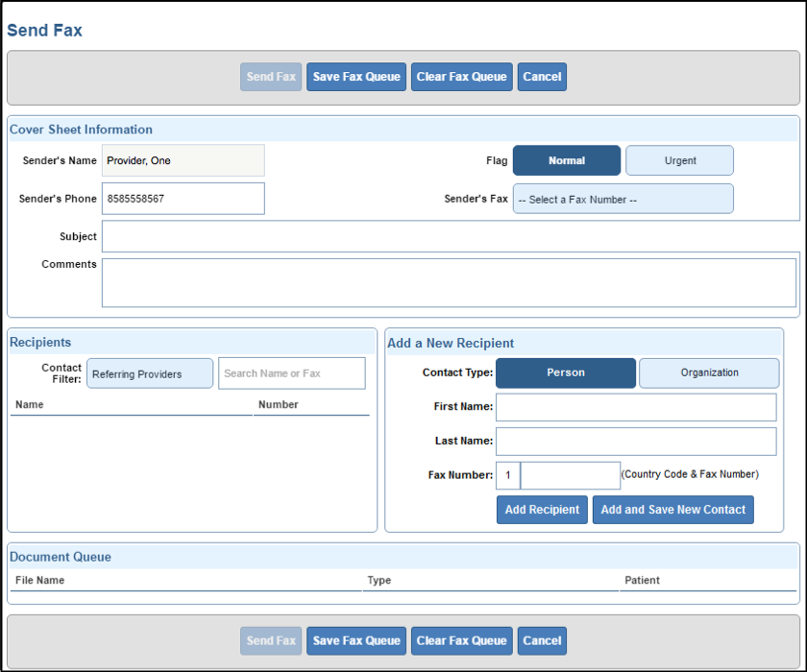Image resolution: width=807 pixels, height=672 pixels.
Task: Click the country code box showing 1
Action: (508, 475)
